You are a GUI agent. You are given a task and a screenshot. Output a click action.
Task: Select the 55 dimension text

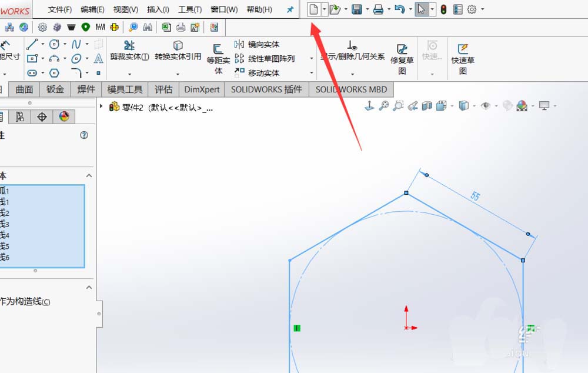[475, 195]
